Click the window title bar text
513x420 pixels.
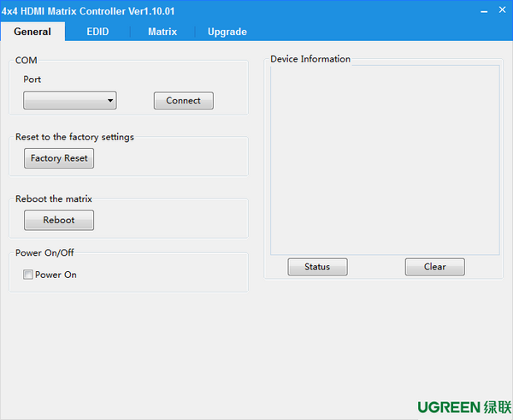click(x=94, y=11)
